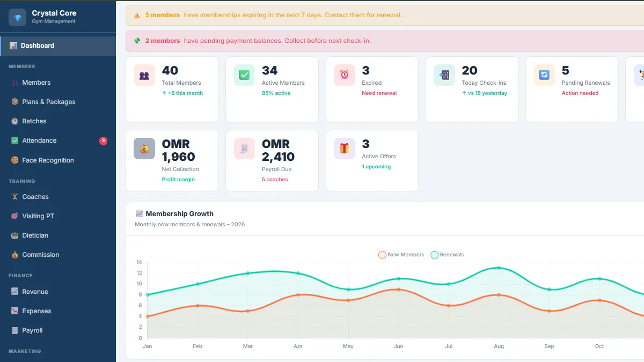
Task: Click the Commission money bag icon in sidebar
Action: point(15,255)
